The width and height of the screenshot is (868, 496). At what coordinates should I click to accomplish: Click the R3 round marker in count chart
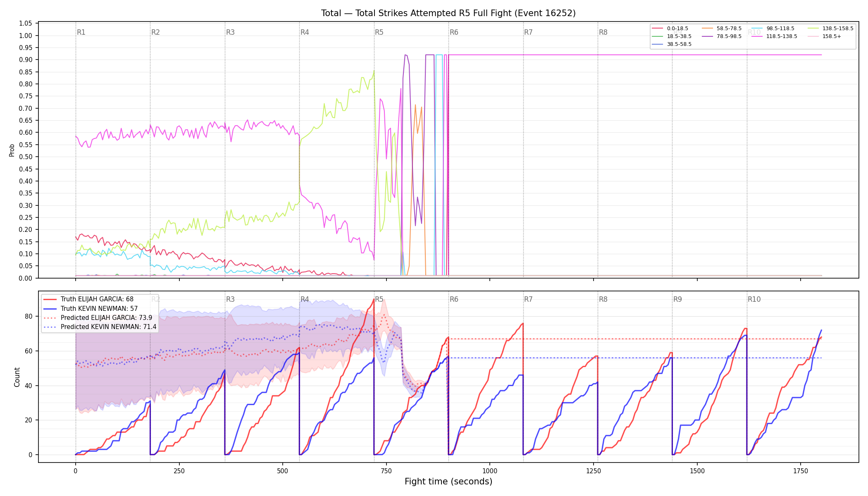coord(230,299)
